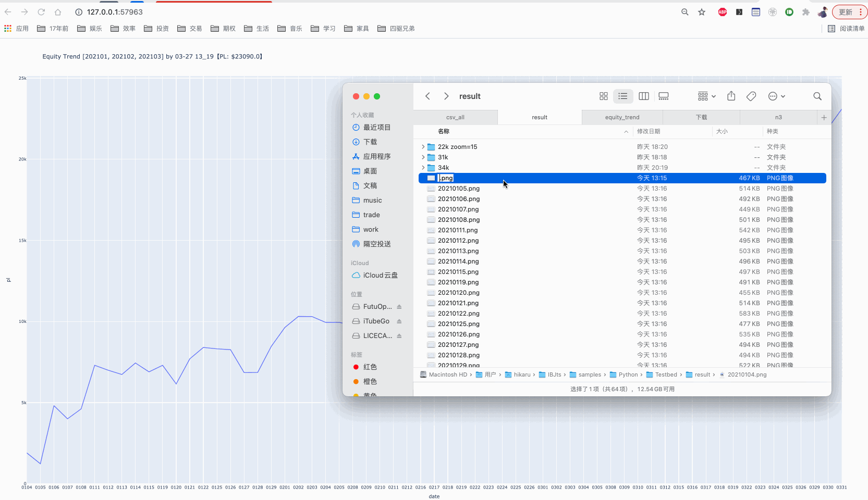
Task: Reload the browser page
Action: pyautogui.click(x=41, y=12)
